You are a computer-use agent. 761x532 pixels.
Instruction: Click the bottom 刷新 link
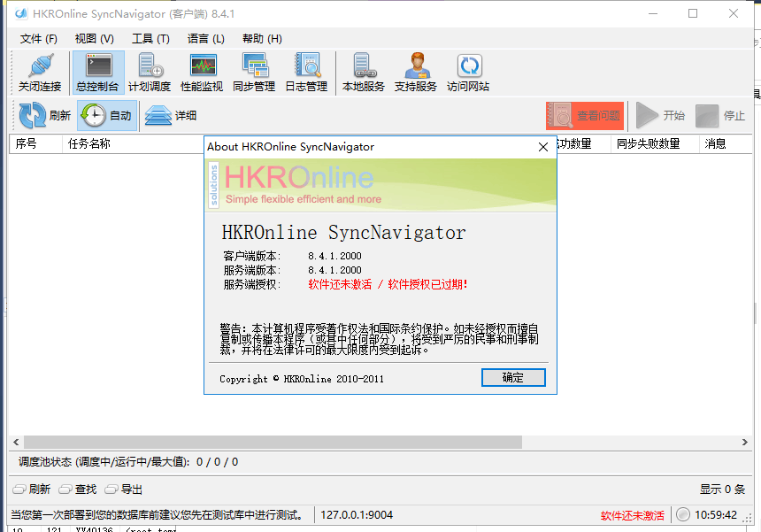point(32,490)
